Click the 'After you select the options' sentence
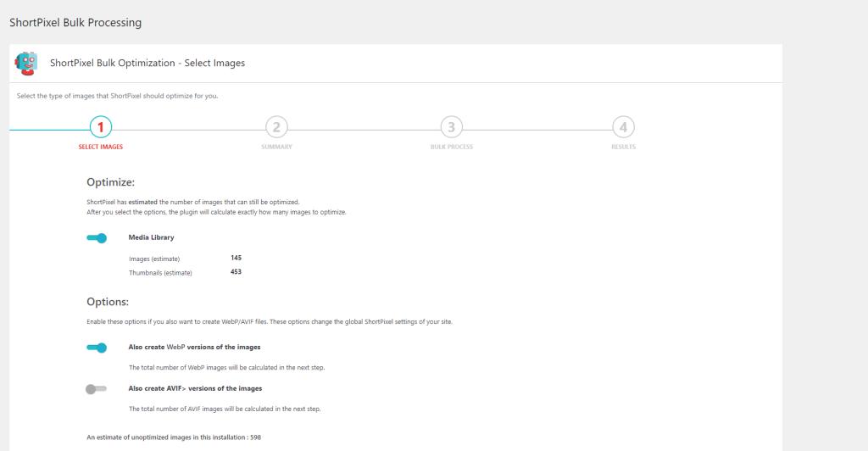 (216, 212)
